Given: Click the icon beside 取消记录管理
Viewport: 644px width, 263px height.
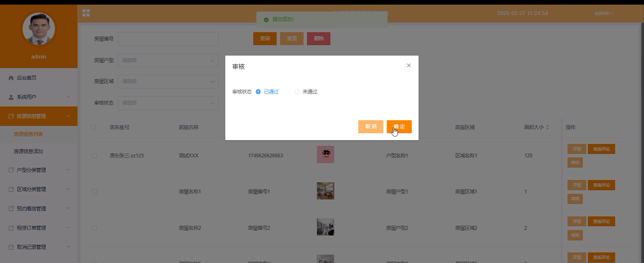Looking at the screenshot, I should coord(11,247).
